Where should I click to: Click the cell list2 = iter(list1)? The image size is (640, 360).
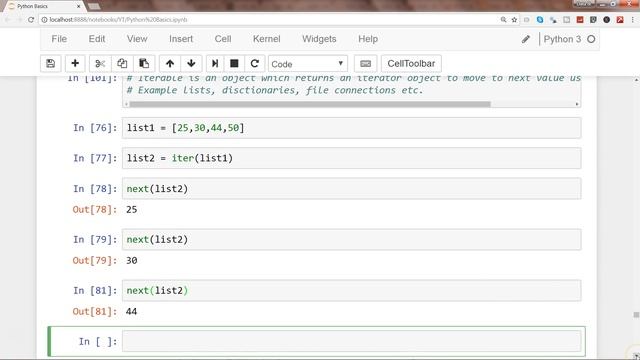click(x=351, y=158)
